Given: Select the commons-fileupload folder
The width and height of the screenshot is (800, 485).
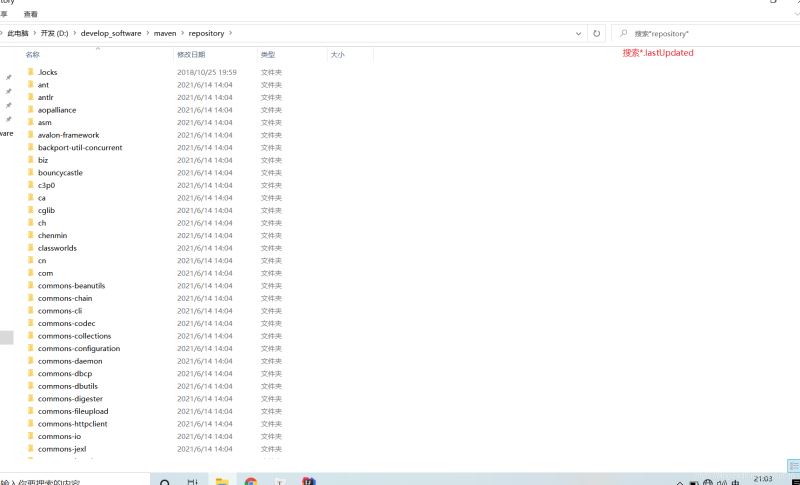Looking at the screenshot, I should click(x=73, y=411).
